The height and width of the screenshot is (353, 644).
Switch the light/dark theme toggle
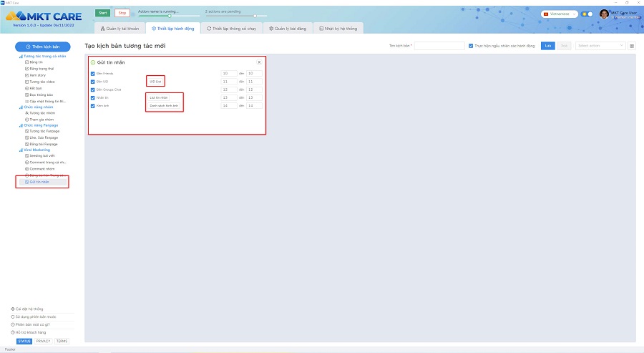click(587, 14)
